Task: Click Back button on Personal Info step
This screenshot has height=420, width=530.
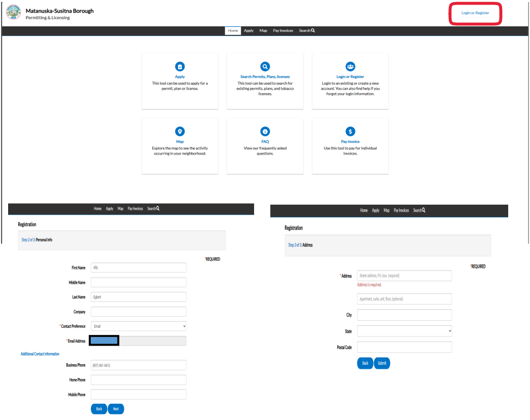Action: (99, 409)
